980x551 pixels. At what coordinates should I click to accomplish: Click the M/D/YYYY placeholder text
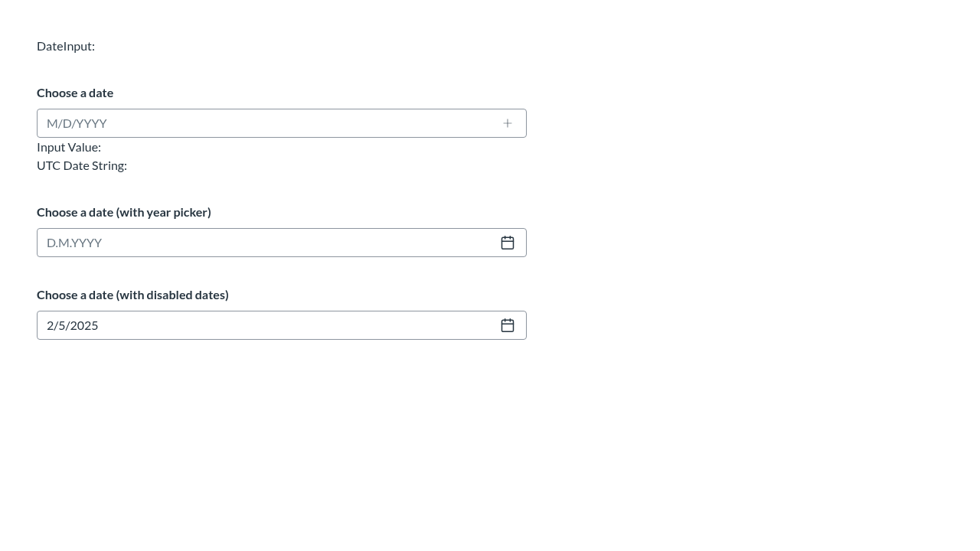click(77, 123)
